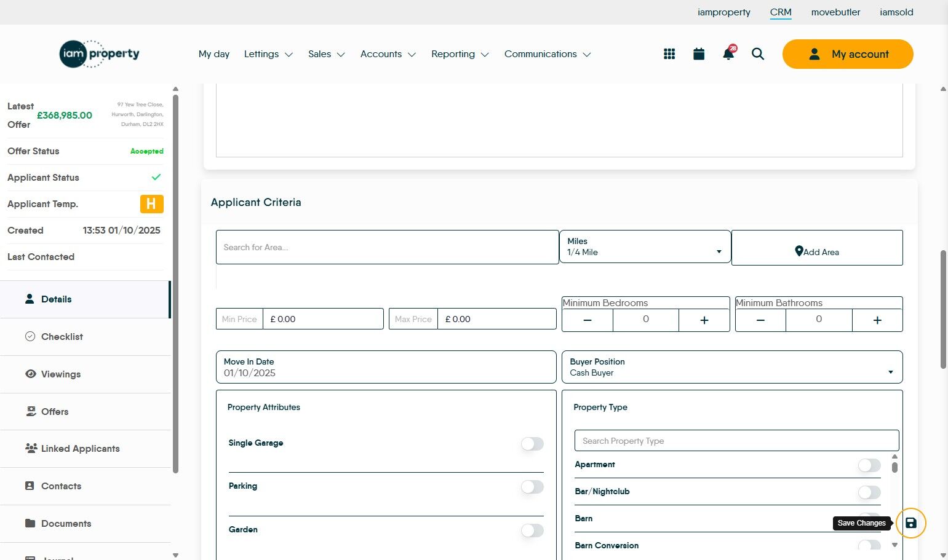Open the calendar icon in header
The image size is (948, 560).
coord(699,54)
